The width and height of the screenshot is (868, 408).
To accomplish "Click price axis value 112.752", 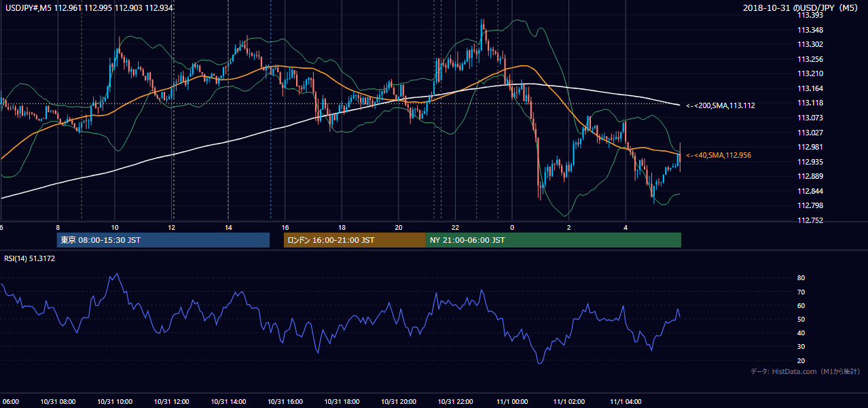I will pyautogui.click(x=810, y=220).
